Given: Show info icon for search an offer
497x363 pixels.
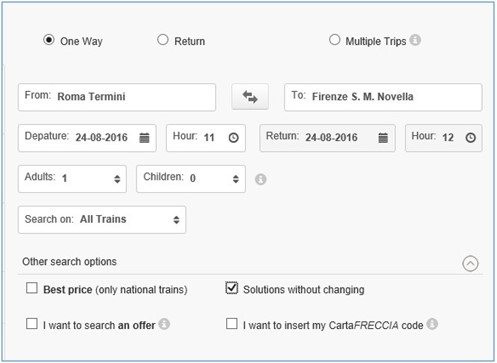Looking at the screenshot, I should coord(164,324).
